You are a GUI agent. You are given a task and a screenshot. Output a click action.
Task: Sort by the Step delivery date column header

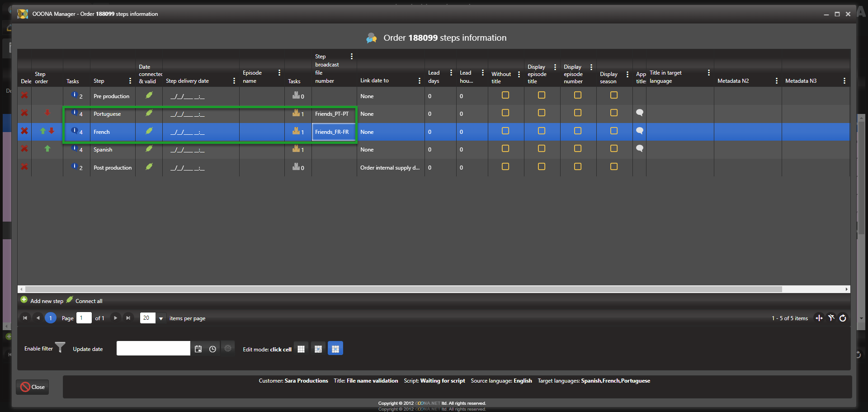click(x=187, y=81)
